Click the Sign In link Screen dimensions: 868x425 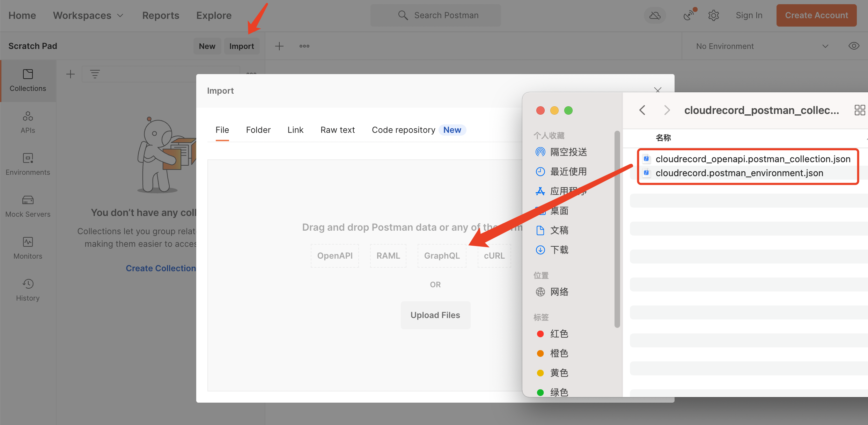pos(749,15)
